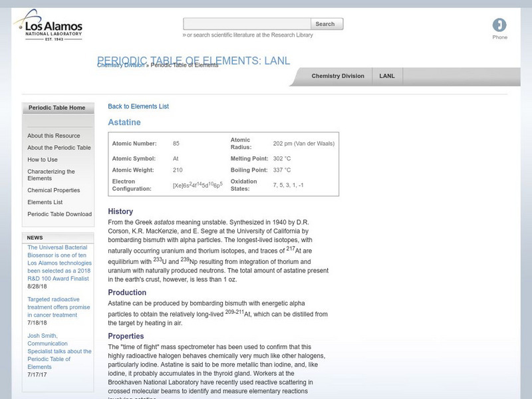Select the Chemistry Division tab
This screenshot has width=532, height=399.
(x=338, y=76)
